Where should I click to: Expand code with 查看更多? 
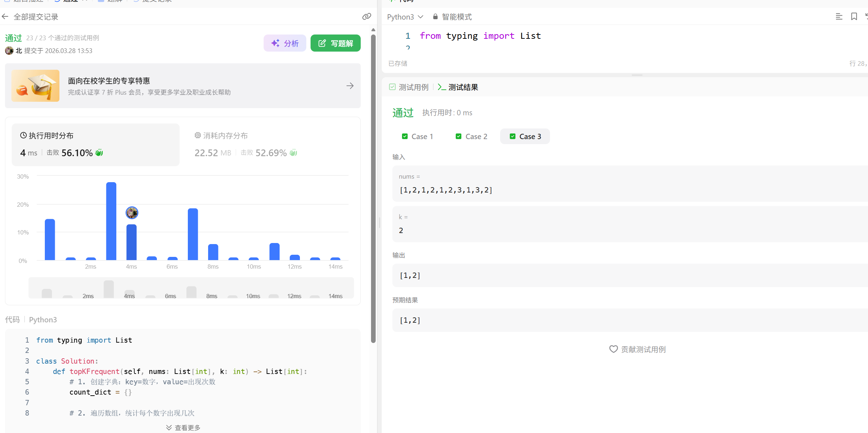183,427
